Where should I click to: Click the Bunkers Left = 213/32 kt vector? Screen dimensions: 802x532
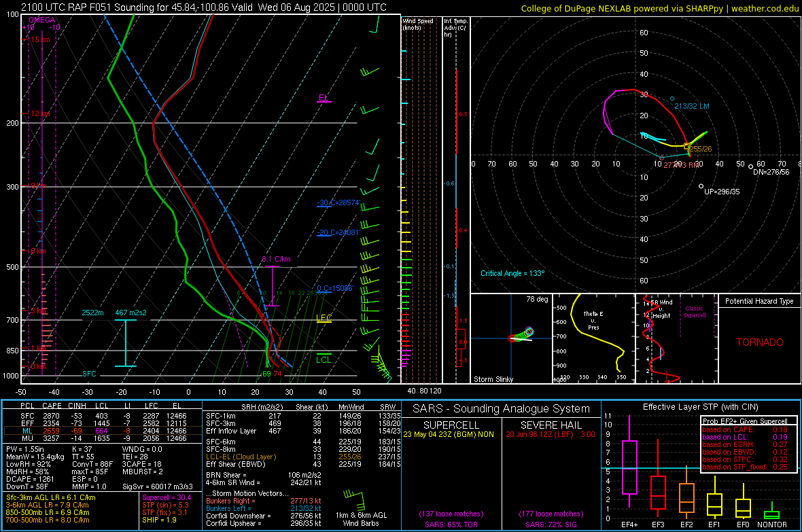[x=264, y=508]
